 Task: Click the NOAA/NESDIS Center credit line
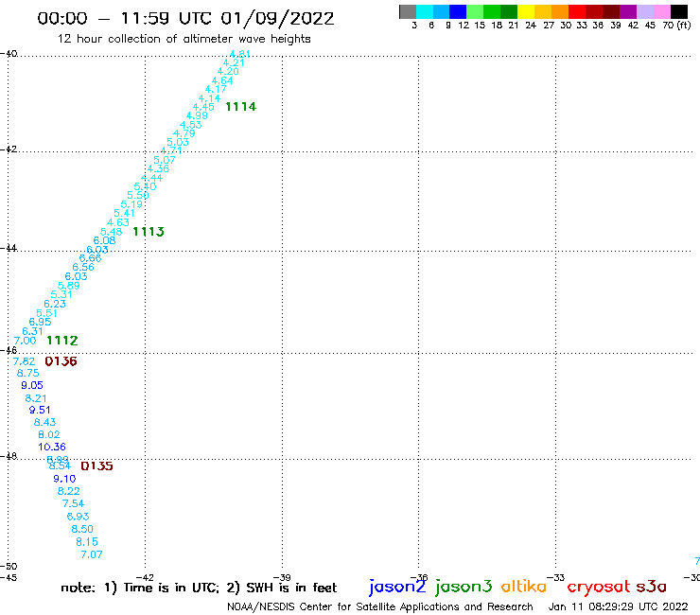coord(380,606)
